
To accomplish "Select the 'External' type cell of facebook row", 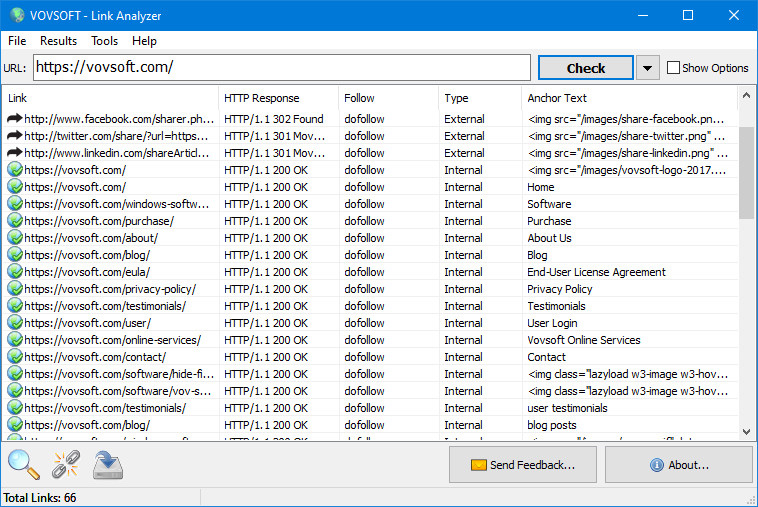I will click(464, 119).
